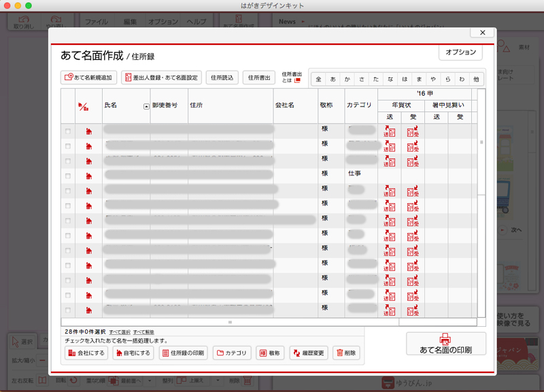Viewport: 544px width, 392px height.
Task: Click the 住所録の印刷 button
Action: (x=183, y=353)
